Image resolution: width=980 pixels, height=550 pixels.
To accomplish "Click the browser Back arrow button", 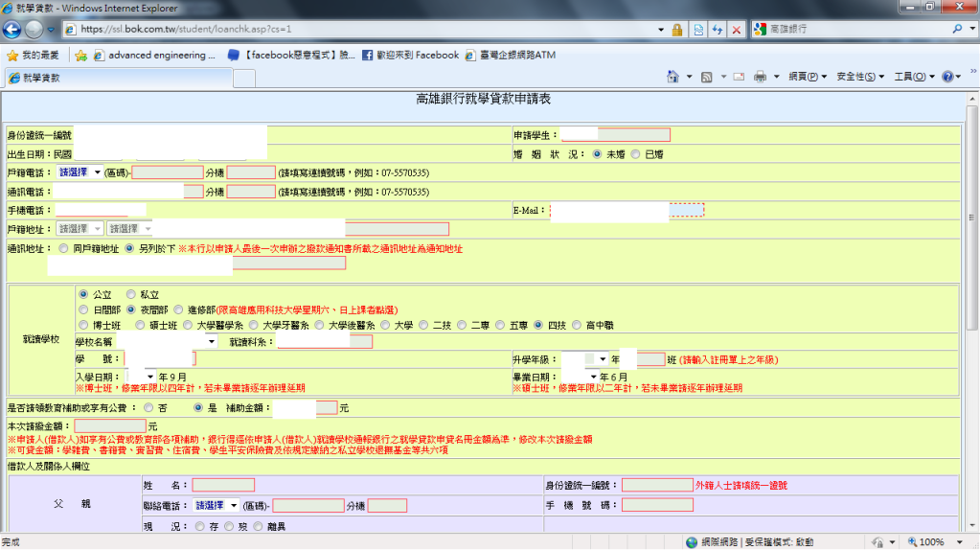I will click(x=11, y=29).
